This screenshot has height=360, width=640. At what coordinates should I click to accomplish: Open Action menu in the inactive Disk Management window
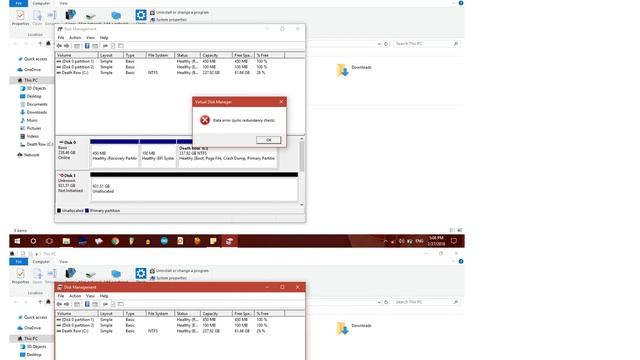click(75, 38)
